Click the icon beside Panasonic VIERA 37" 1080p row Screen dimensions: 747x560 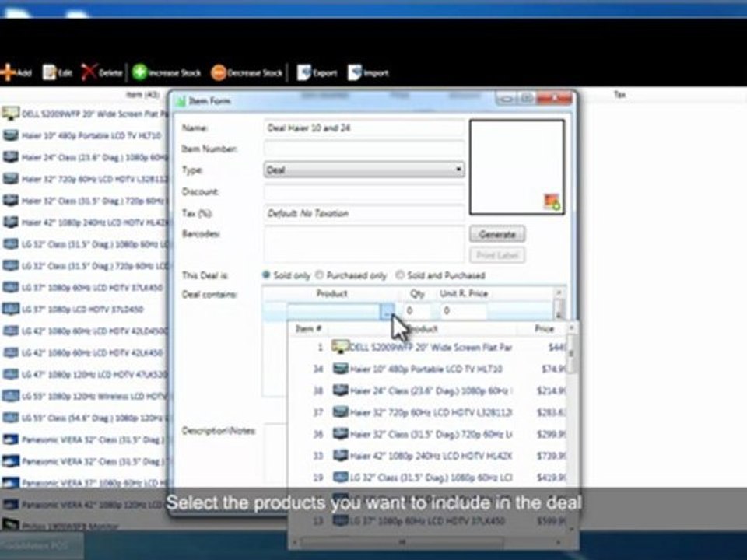tap(10, 482)
